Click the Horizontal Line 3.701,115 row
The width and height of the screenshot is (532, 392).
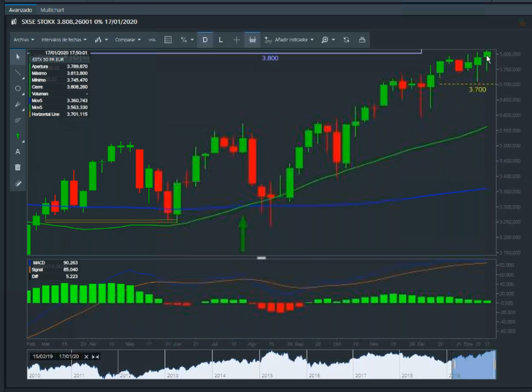click(x=60, y=114)
